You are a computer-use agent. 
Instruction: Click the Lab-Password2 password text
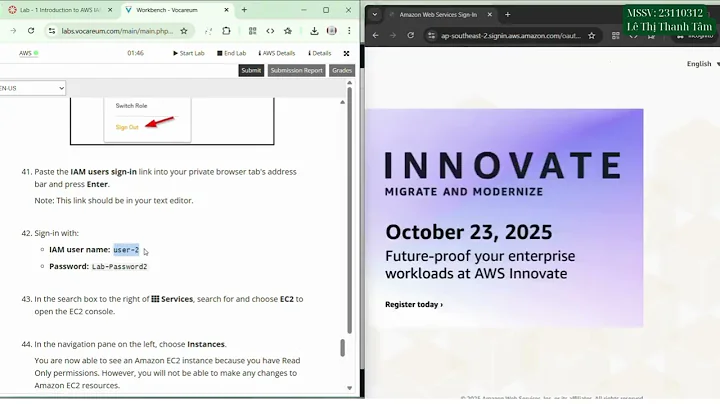[x=119, y=267]
